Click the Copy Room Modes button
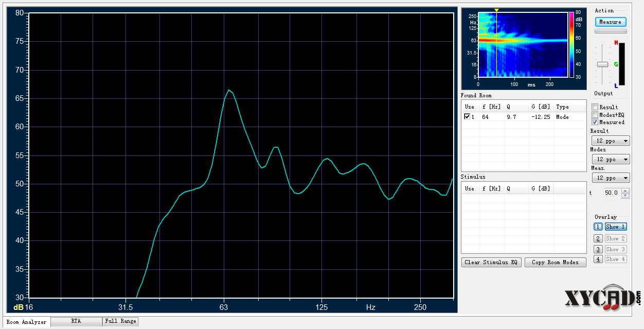The width and height of the screenshot is (644, 329). click(555, 262)
